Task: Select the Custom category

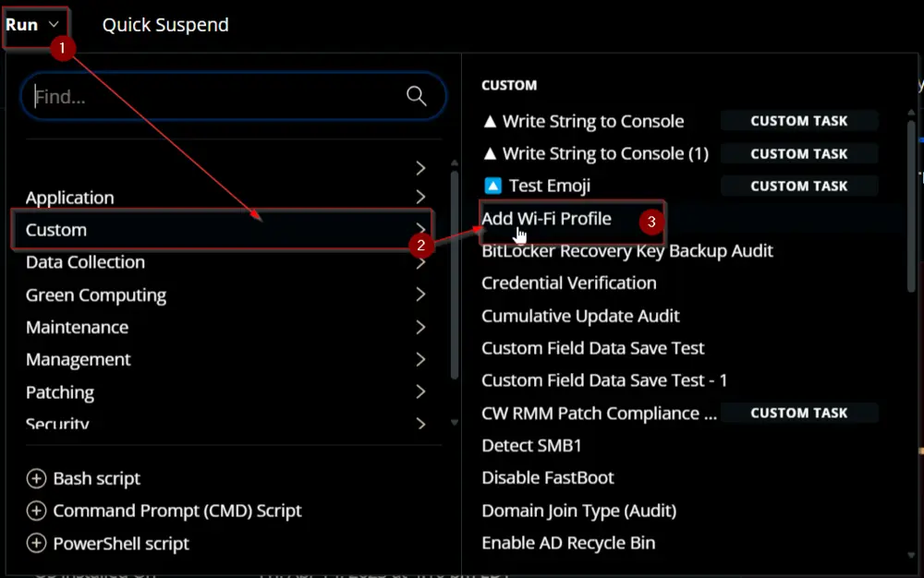Action: (x=222, y=230)
